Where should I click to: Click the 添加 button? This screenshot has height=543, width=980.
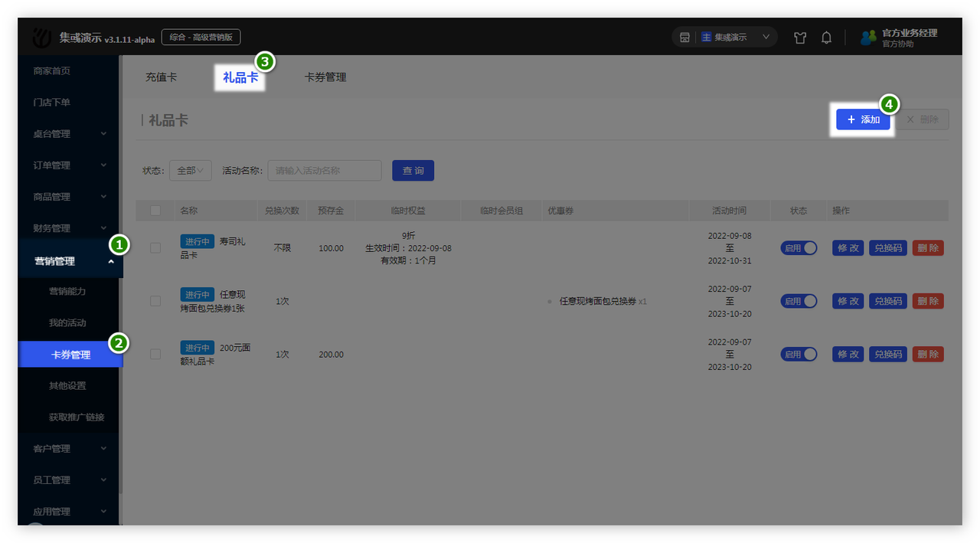click(x=864, y=119)
